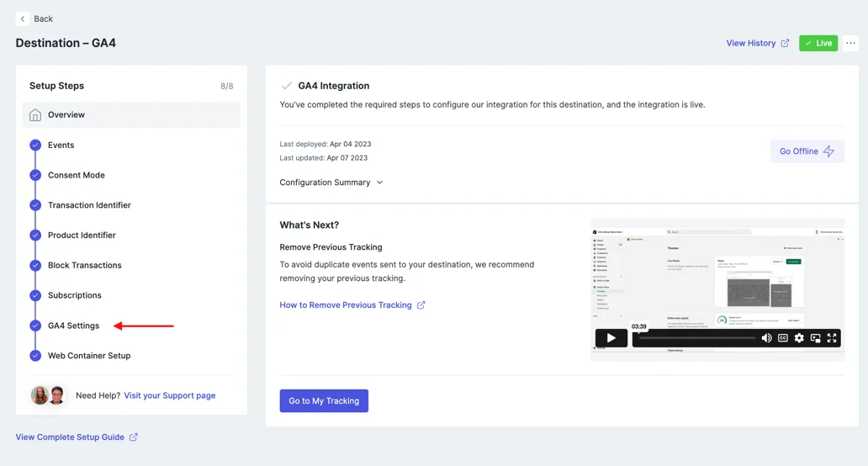Click the Overview home icon
The image size is (868, 466).
(35, 114)
